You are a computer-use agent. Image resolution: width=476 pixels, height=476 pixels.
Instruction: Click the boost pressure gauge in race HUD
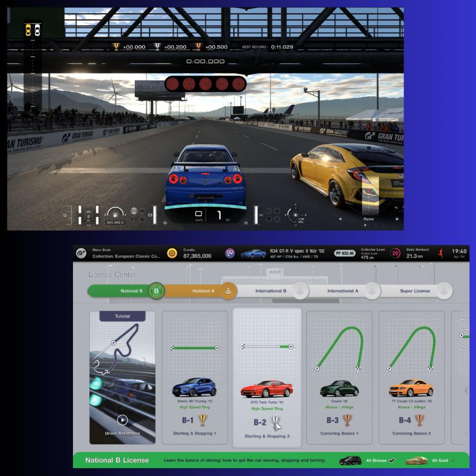point(295,215)
